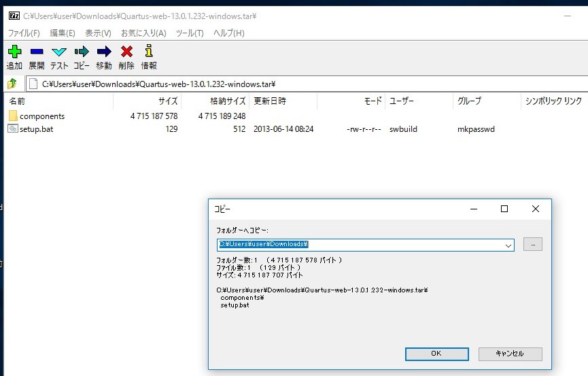
Task: Click the file icon in the address bar
Action: click(x=33, y=84)
